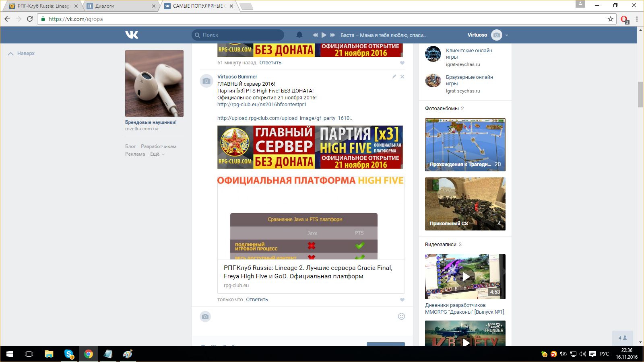Screen dimensions: 644x362
Task: Open the online friends chat button
Action: click(623, 338)
